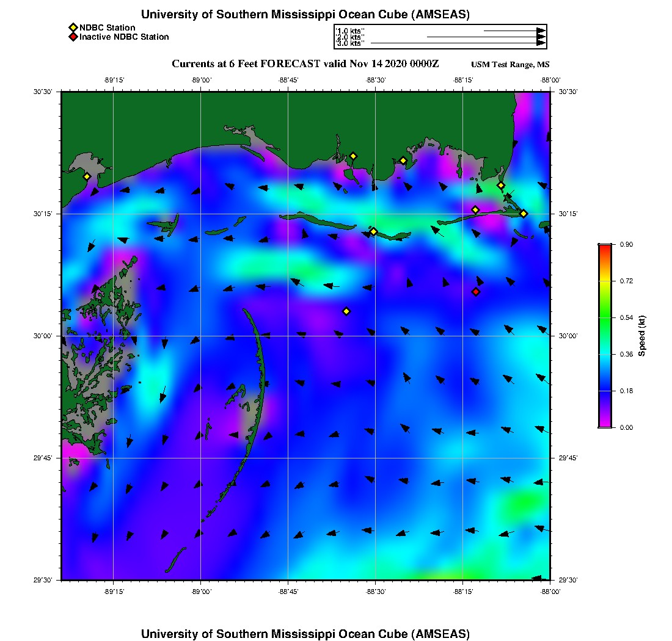The height and width of the screenshot is (641, 672).
Task: Click the 3.0 kts label in scale legend
Action: (350, 43)
